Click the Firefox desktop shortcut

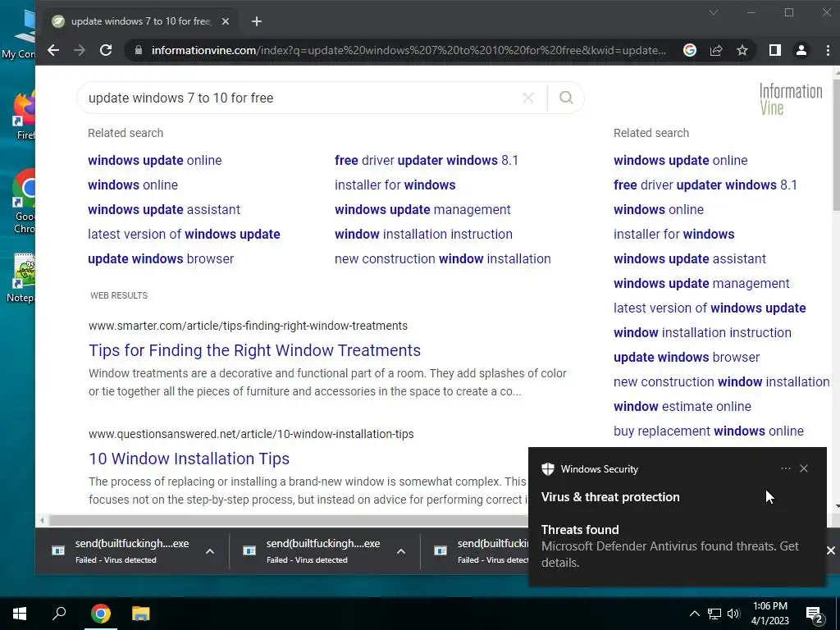pyautogui.click(x=24, y=116)
